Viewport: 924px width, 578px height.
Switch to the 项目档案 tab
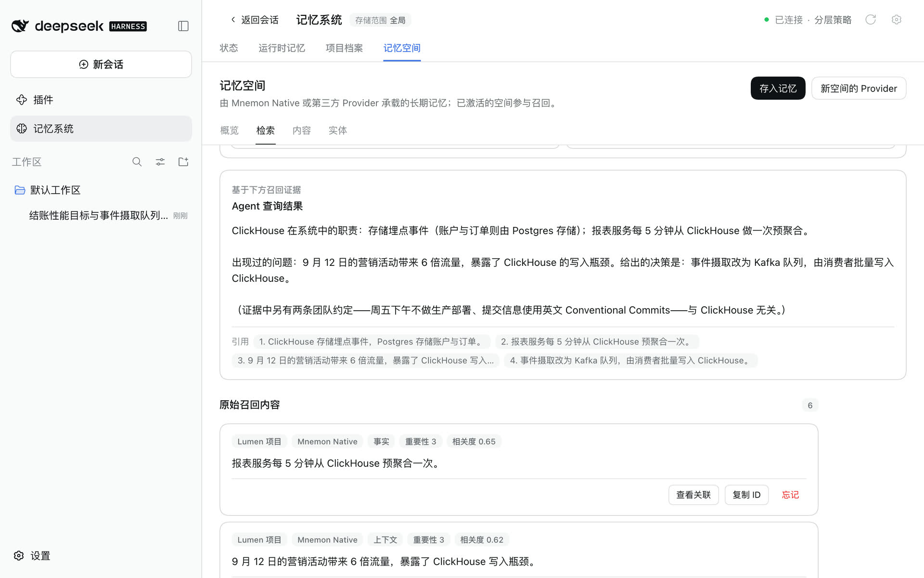click(x=344, y=48)
